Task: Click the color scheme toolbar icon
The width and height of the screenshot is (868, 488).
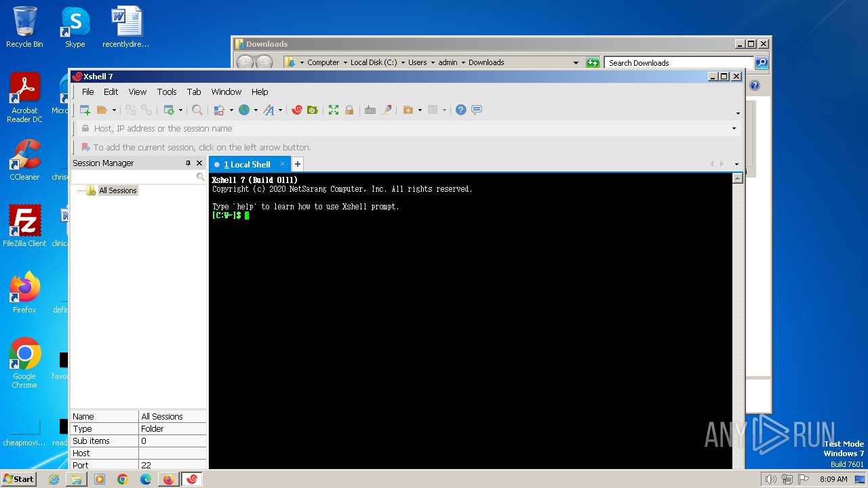Action: pos(219,110)
